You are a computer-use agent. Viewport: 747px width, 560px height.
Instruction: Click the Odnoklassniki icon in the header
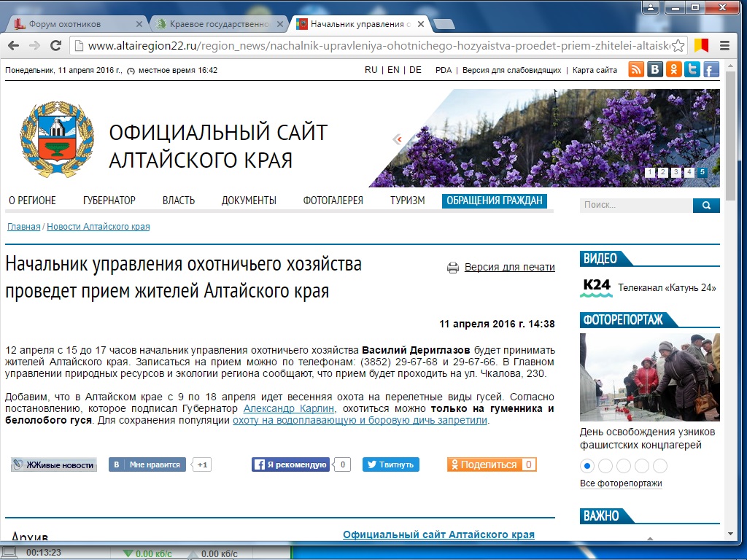click(675, 70)
